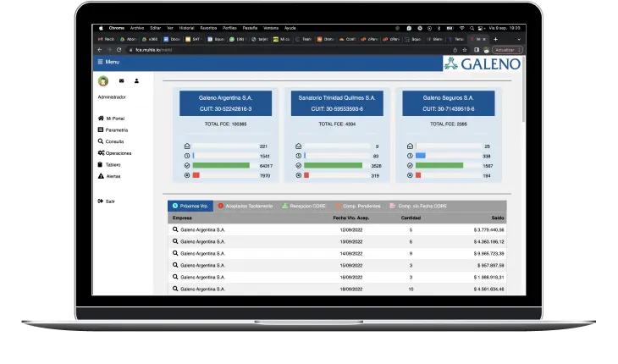The image size is (618, 364).
Task: Switch to Comp. sin Fecha CORE tab
Action: tap(418, 206)
